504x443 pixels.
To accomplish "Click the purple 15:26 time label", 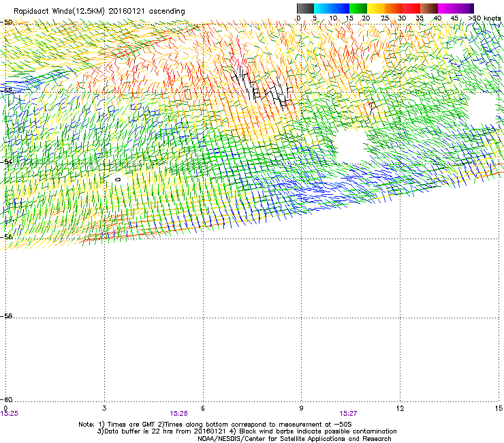I will (x=178, y=414).
